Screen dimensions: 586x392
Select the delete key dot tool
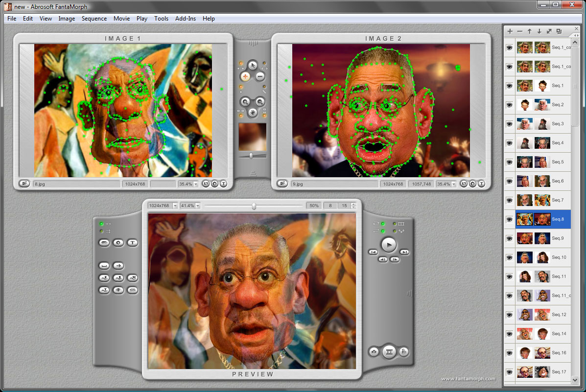[x=260, y=77]
